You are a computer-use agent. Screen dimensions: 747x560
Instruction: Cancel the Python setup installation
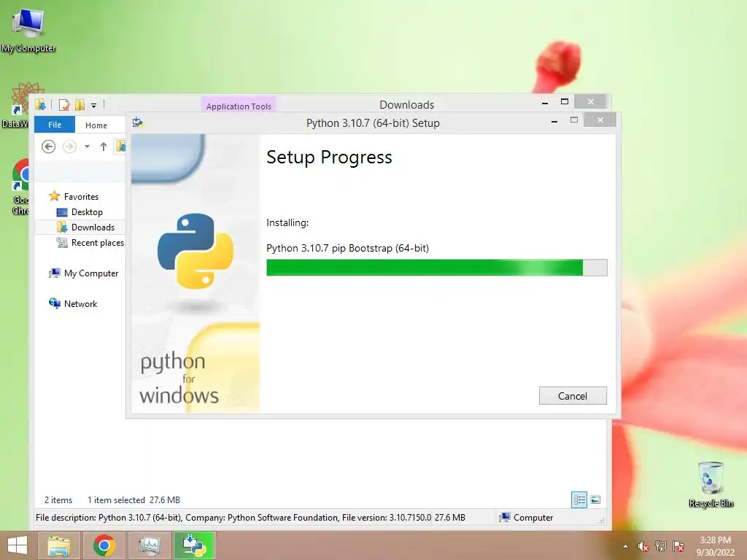[573, 396]
